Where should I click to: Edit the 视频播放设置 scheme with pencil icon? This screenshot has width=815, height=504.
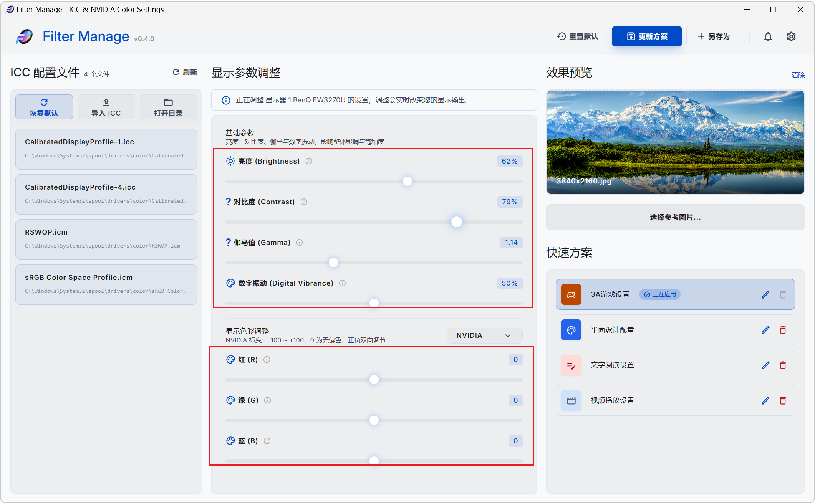click(765, 401)
